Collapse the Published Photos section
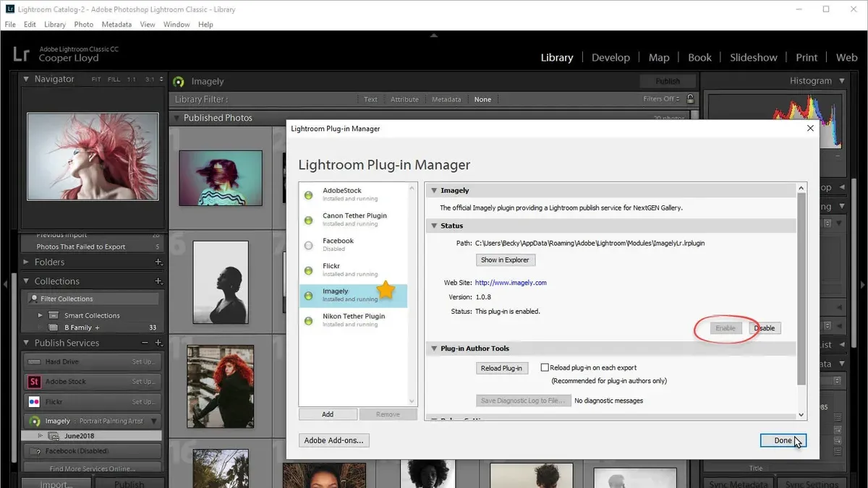Image resolution: width=868 pixels, height=488 pixels. click(176, 118)
